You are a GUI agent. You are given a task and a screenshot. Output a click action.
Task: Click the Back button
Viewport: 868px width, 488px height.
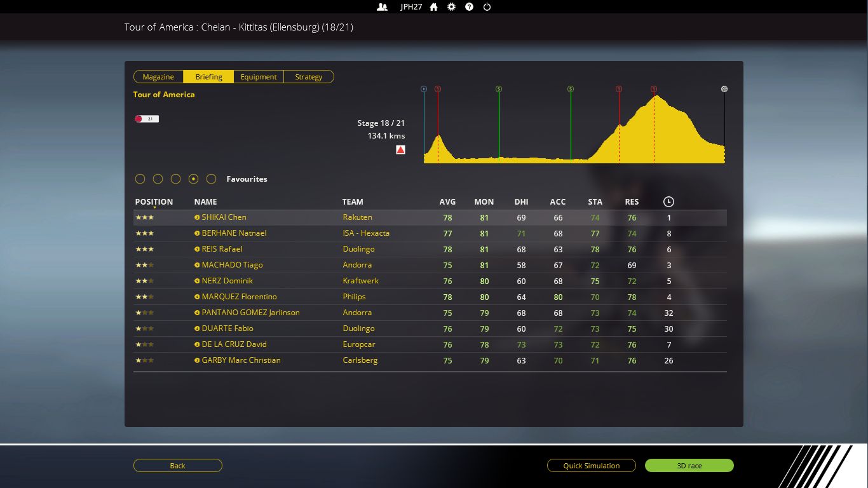pos(177,466)
